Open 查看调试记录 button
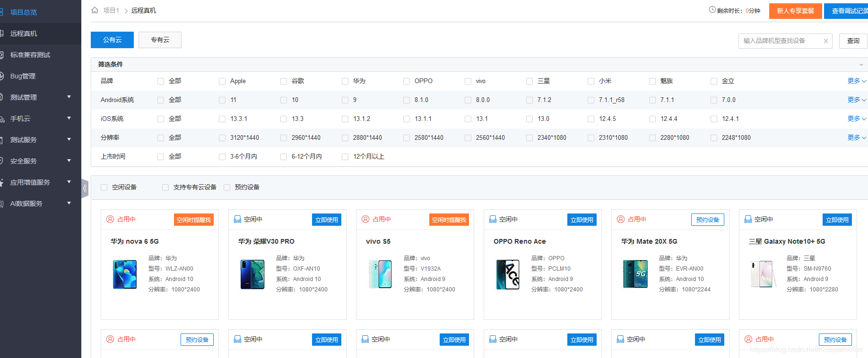 (847, 11)
